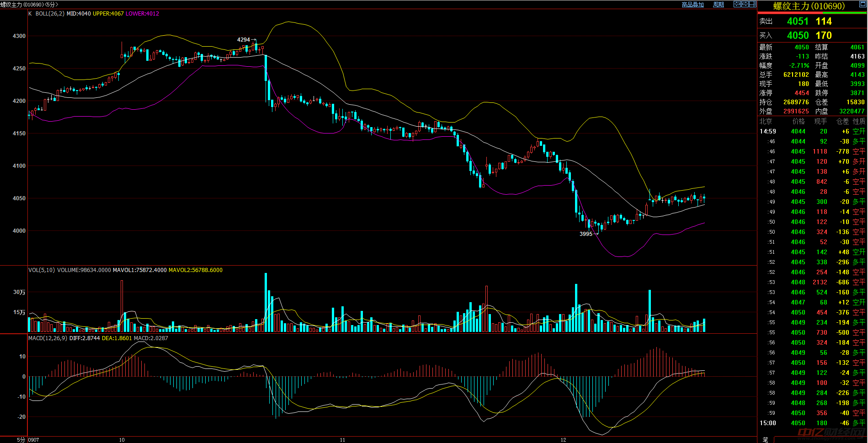Open the 周期 period menu
868x443 pixels.
pos(719,5)
